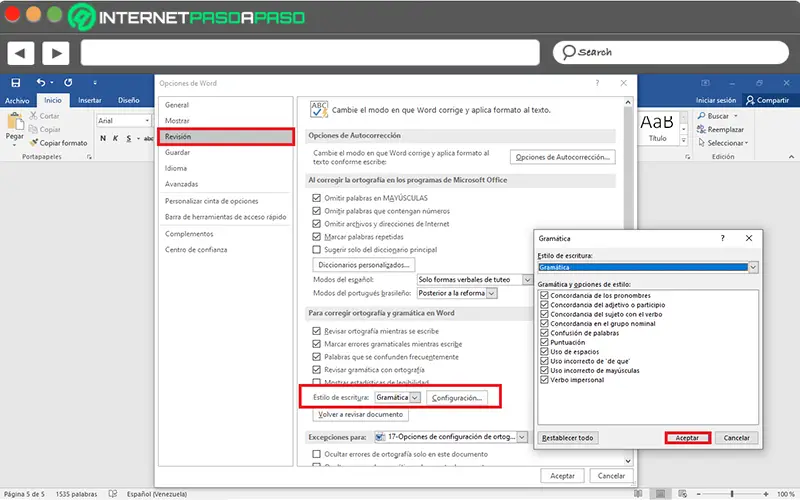Click zoom out minus icon in status bar

[x=698, y=494]
